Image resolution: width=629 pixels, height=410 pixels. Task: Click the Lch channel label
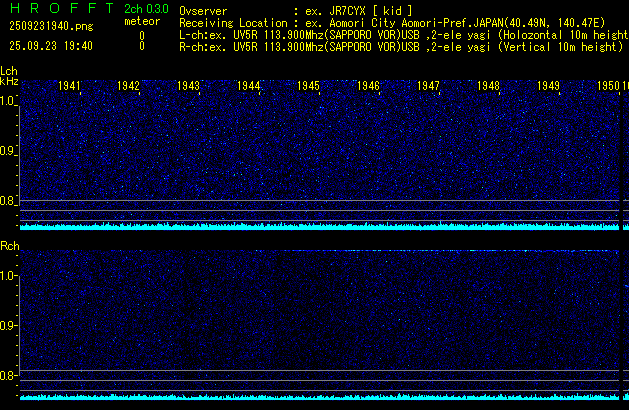(x=9, y=71)
